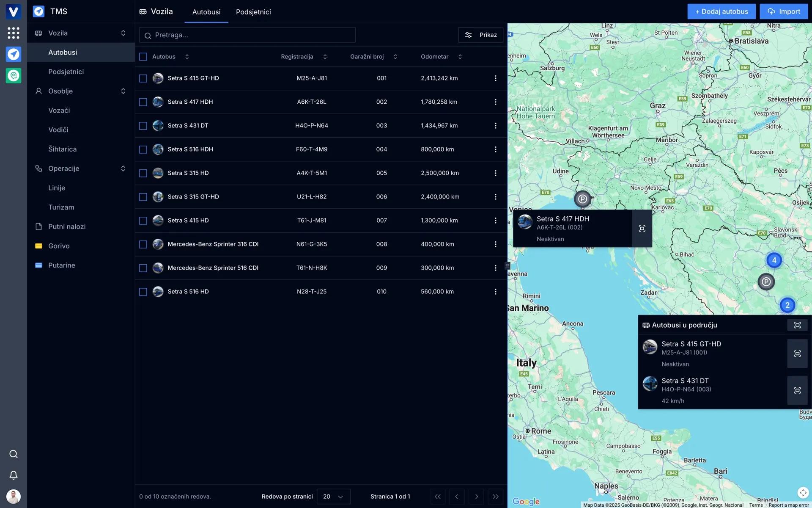Viewport: 812px width, 508px height.
Task: Select the Setra S 516 HDH row checkbox
Action: coord(143,149)
